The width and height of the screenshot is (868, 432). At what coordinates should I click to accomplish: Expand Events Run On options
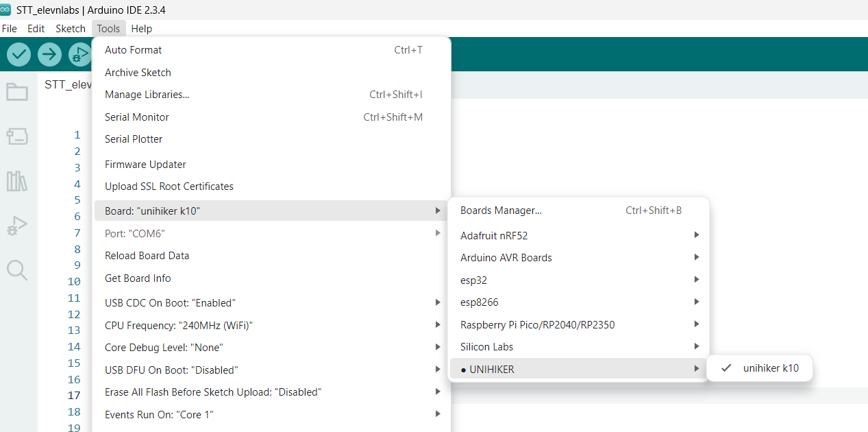[x=271, y=415]
